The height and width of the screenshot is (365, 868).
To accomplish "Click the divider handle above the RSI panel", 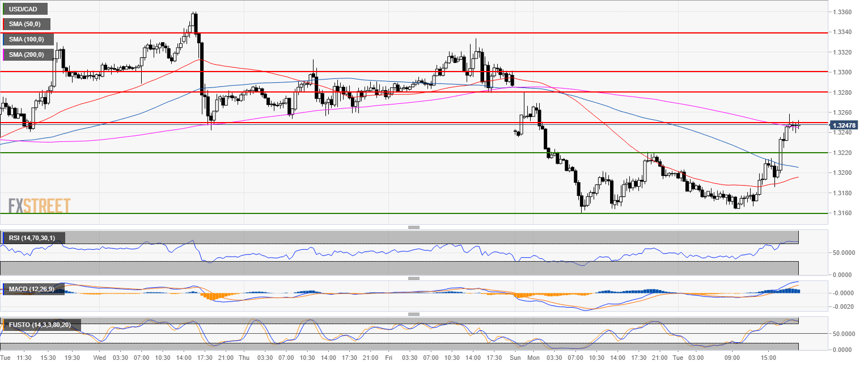I will 414,227.
